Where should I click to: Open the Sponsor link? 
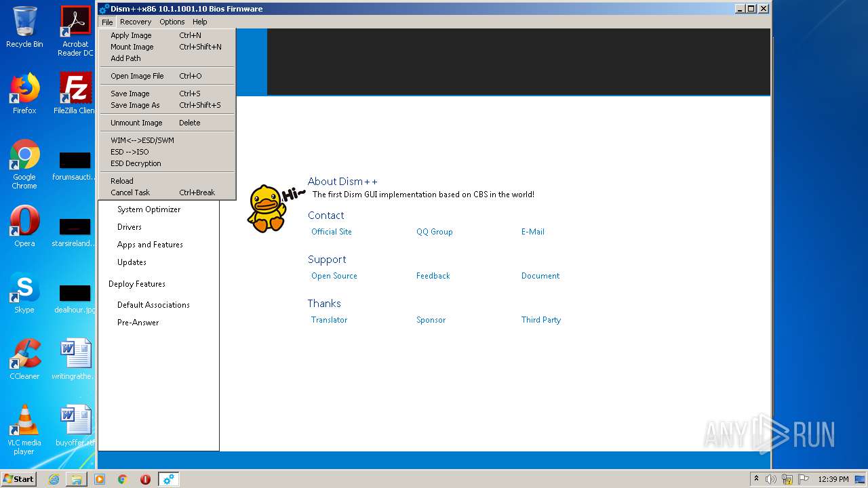tap(431, 320)
